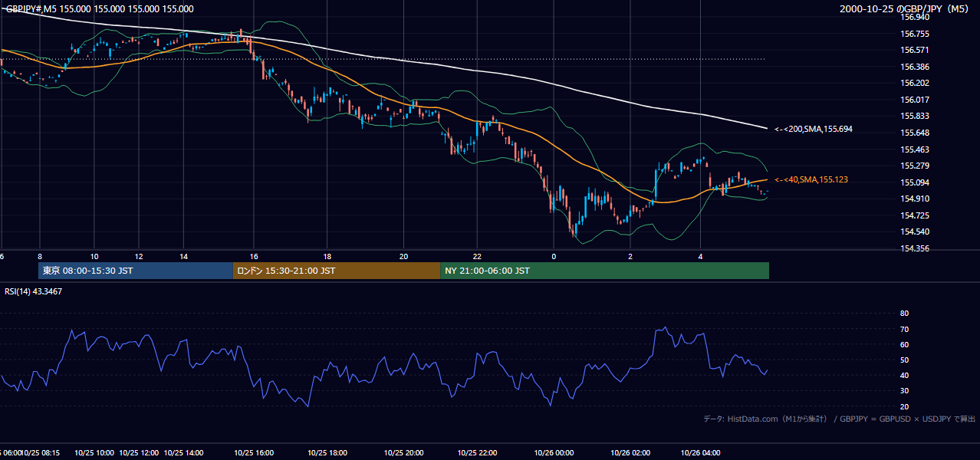Click the ロンドン 15:30-21:00 JST session bar

[x=337, y=271]
